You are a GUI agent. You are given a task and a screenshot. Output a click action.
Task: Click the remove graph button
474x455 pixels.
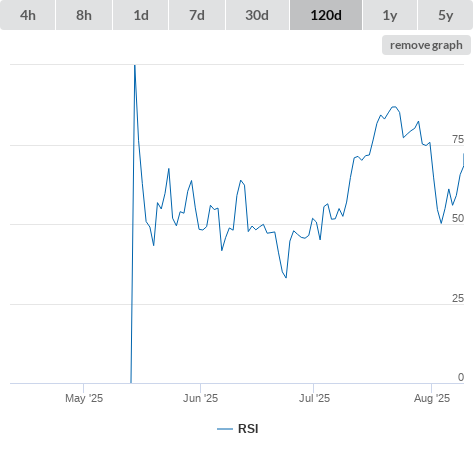point(426,45)
